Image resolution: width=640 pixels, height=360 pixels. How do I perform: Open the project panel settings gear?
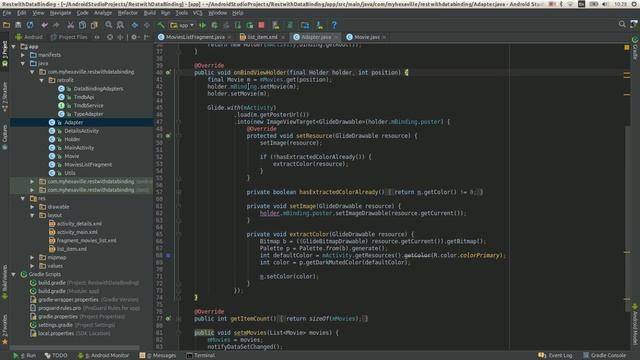pyautogui.click(x=134, y=37)
